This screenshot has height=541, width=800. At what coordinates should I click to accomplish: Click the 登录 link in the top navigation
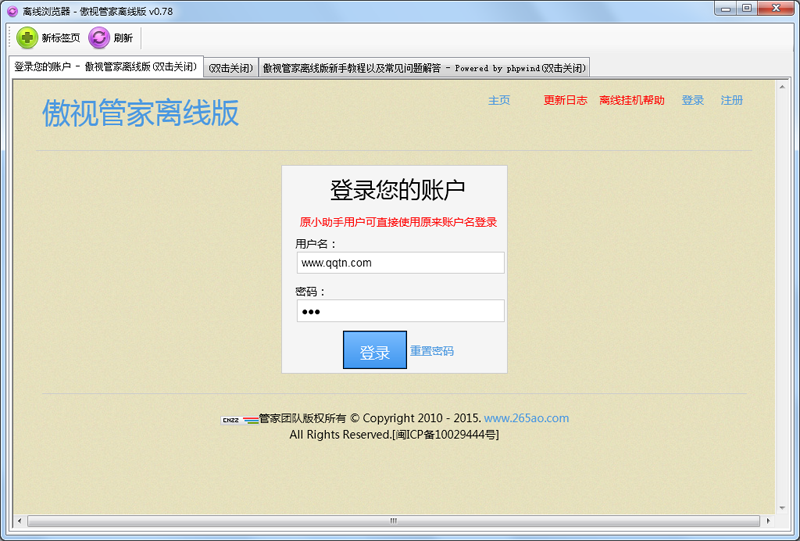(x=693, y=100)
